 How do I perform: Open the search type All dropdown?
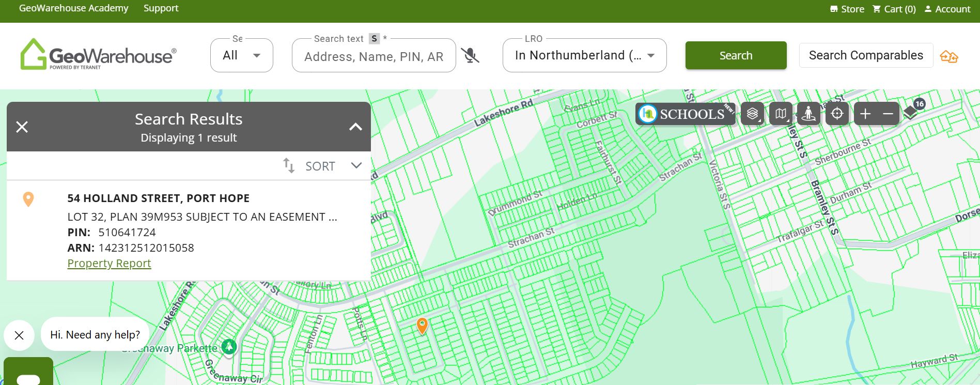[x=241, y=55]
